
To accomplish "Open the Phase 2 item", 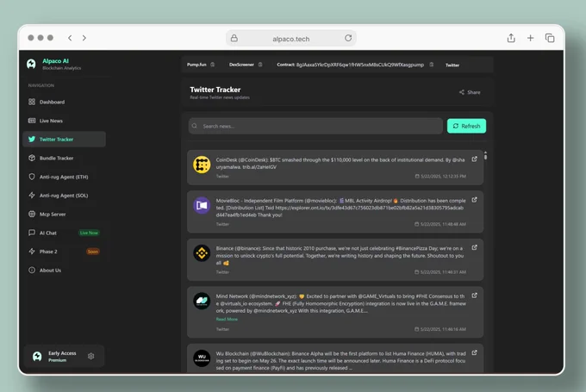I will [x=64, y=252].
